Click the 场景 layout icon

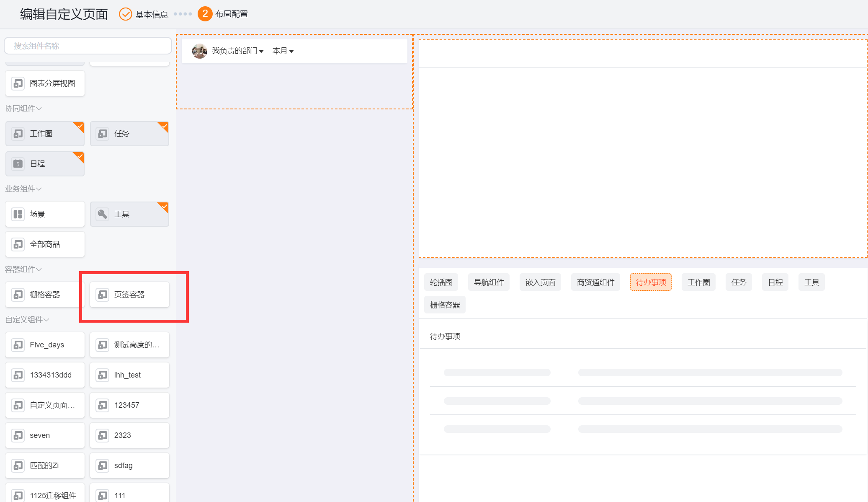(x=18, y=214)
